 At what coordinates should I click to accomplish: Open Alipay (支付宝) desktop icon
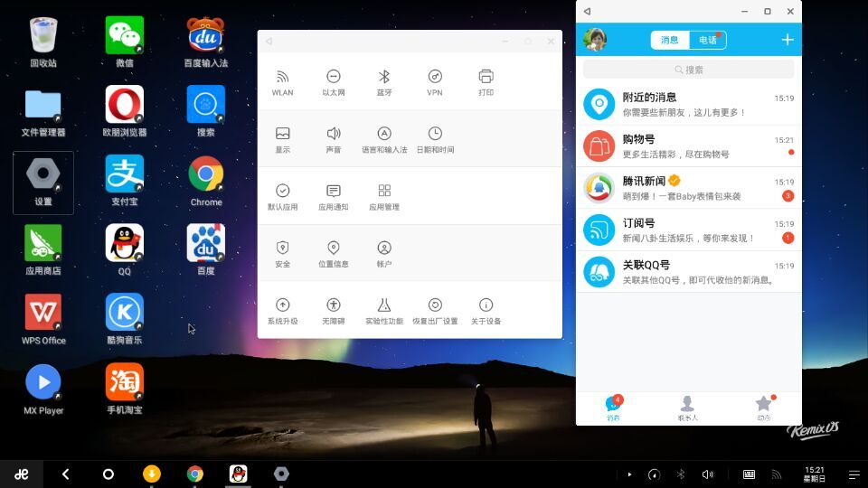[125, 181]
